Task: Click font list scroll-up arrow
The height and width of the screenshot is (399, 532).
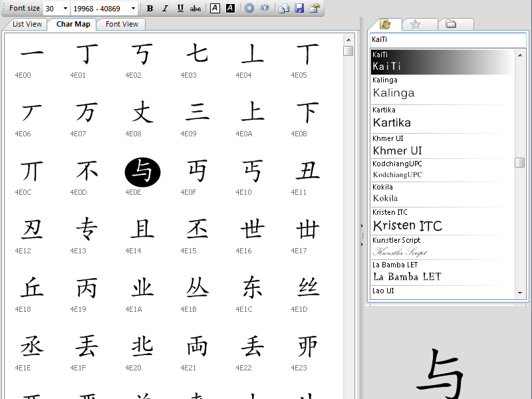Action: [x=520, y=55]
